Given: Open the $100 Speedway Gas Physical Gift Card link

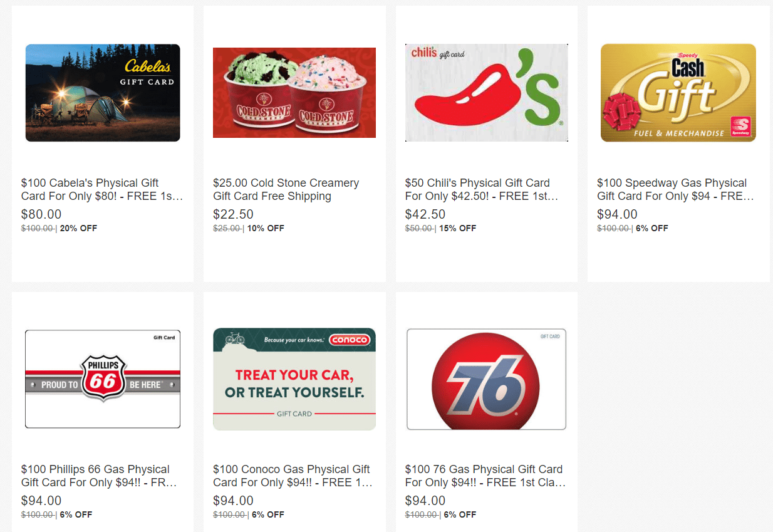Looking at the screenshot, I should click(675, 189).
